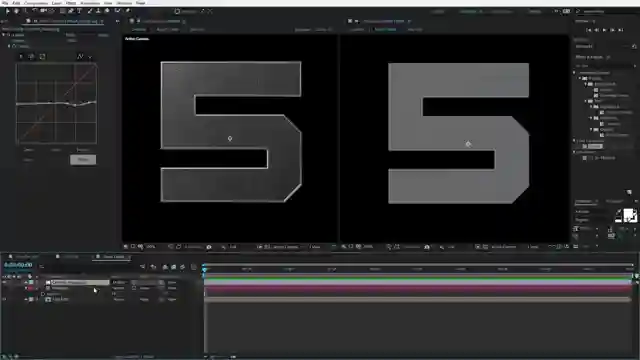
Task: Select the Clone Stamp tool
Action: coord(98,11)
